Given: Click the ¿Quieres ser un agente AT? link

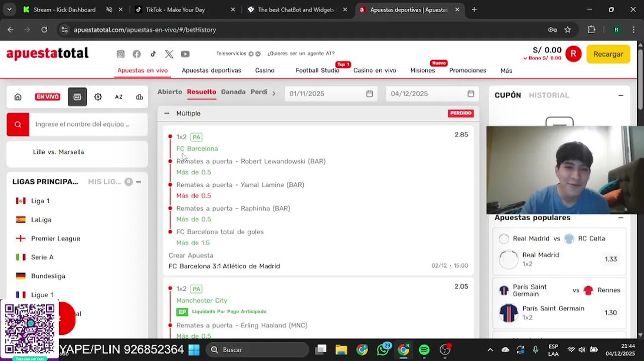Looking at the screenshot, I should coord(301,54).
